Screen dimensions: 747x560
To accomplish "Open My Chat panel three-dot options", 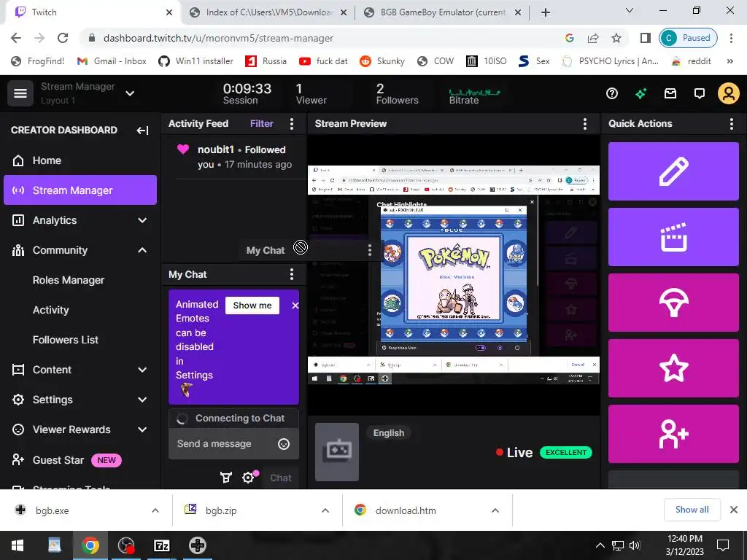I will pyautogui.click(x=292, y=274).
